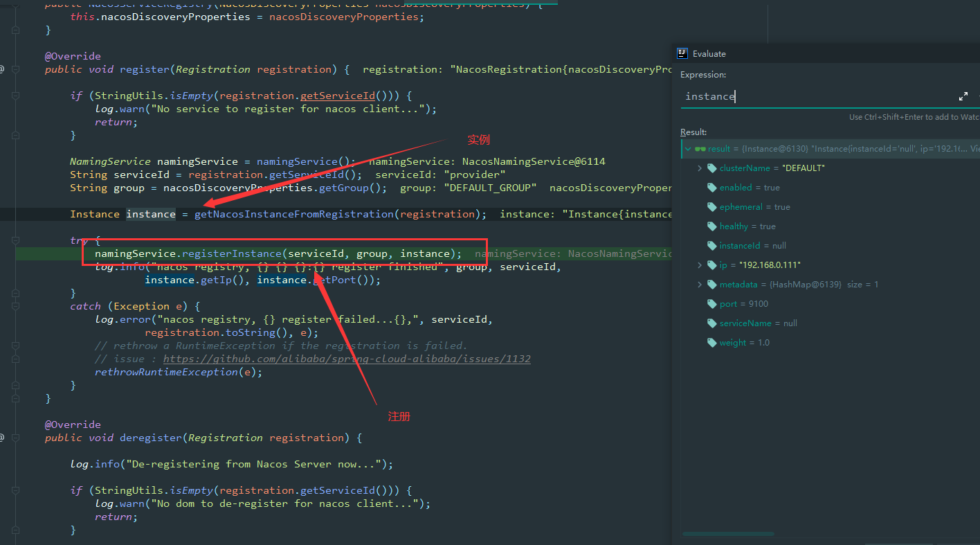Fold the catch Exception block in the gutter
980x545 pixels.
[x=15, y=306]
